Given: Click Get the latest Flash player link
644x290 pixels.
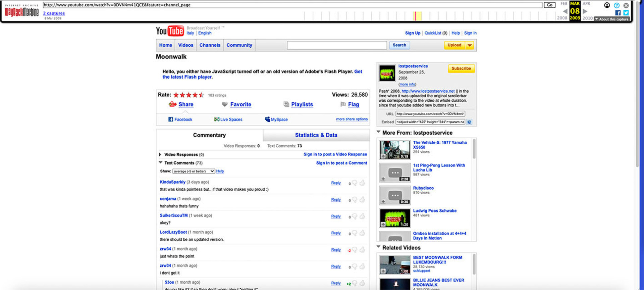Looking at the screenshot, I should click(x=262, y=74).
